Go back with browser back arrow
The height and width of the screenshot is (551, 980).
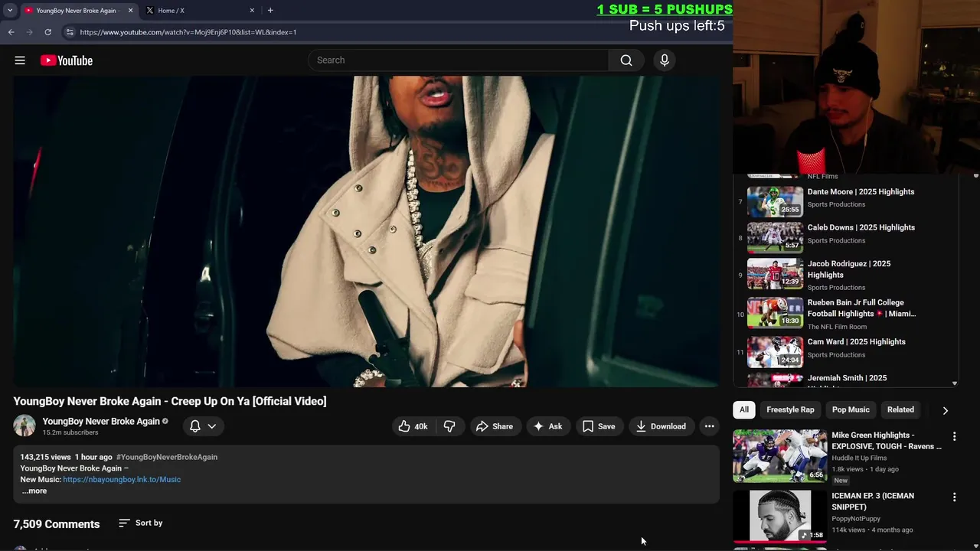11,32
